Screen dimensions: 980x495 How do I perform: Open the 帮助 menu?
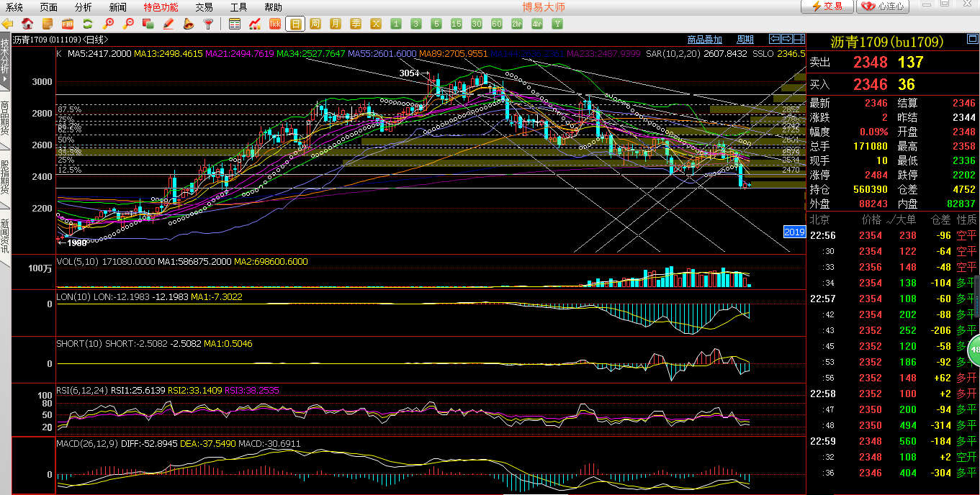point(273,7)
